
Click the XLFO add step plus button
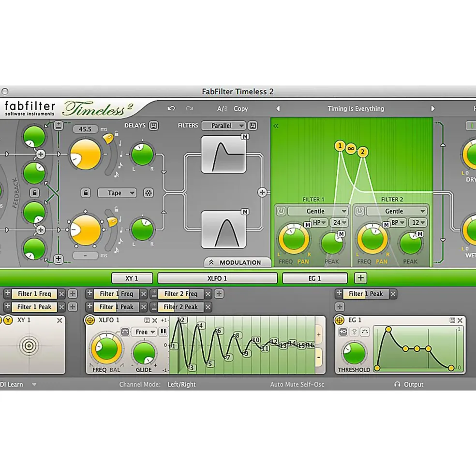(x=319, y=334)
